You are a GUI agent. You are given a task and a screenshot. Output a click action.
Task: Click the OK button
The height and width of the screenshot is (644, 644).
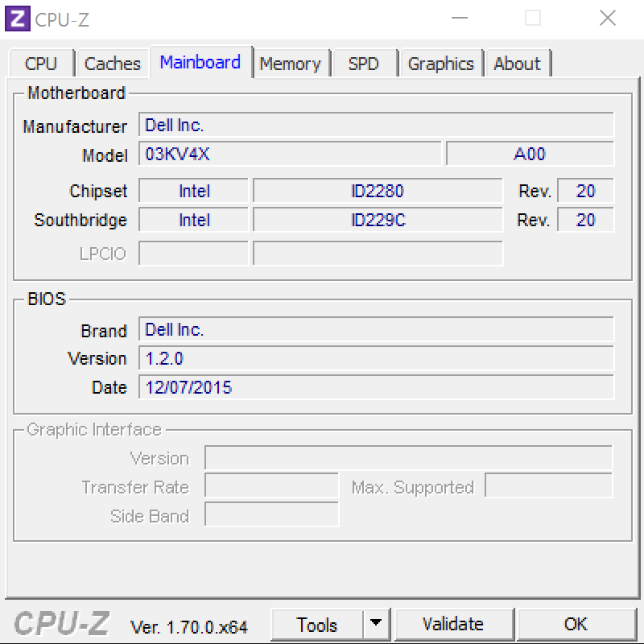pos(576,625)
